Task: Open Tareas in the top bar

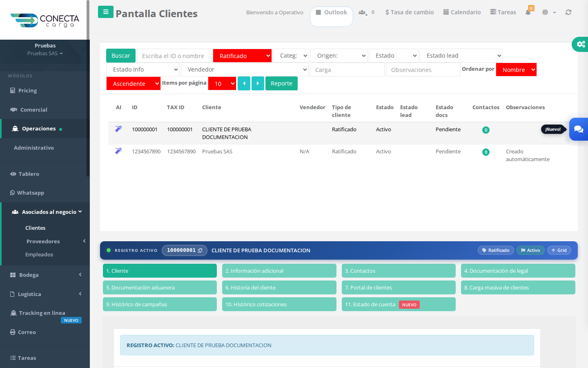Action: [x=503, y=12]
